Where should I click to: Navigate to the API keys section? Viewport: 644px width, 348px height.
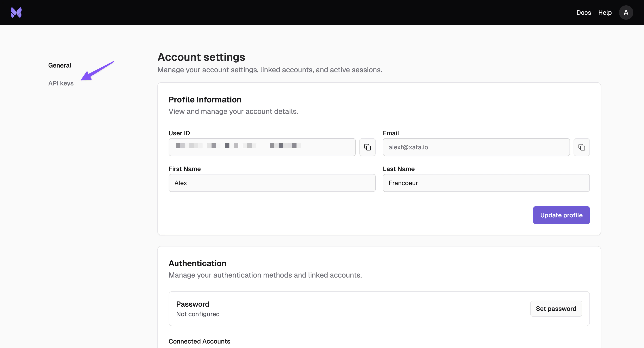point(61,83)
